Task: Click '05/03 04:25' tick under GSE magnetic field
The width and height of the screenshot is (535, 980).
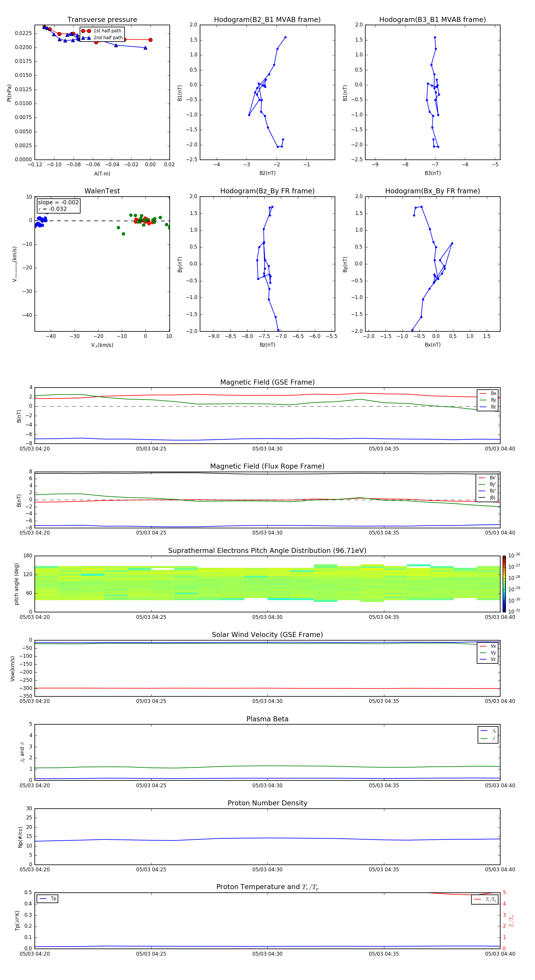Action: (x=151, y=449)
